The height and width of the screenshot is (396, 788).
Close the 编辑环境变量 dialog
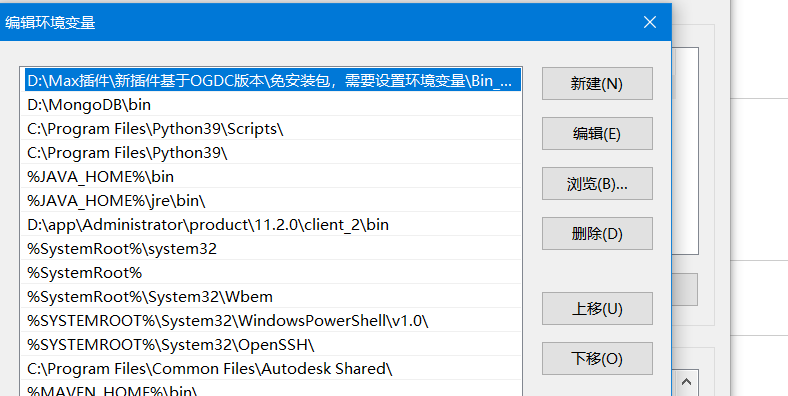coord(650,22)
